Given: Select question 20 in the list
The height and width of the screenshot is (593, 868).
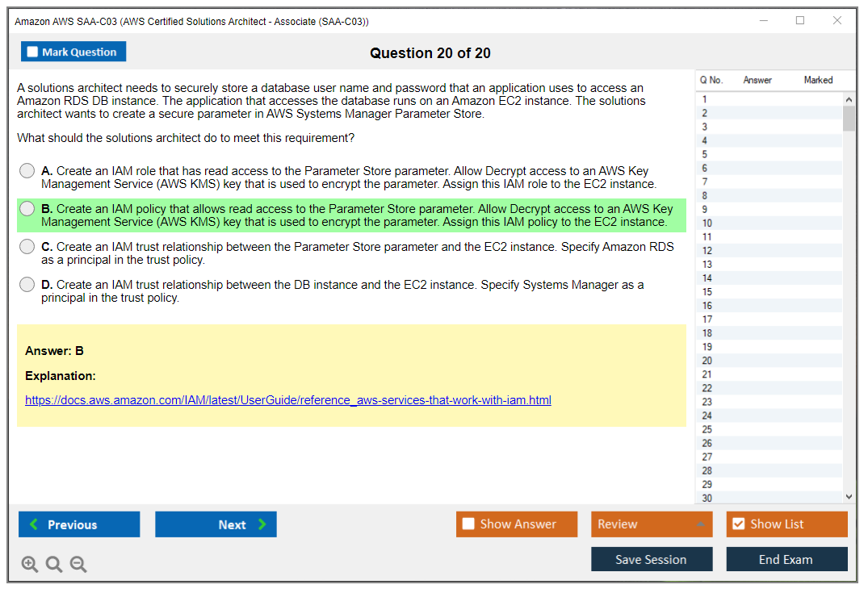Looking at the screenshot, I should (707, 361).
